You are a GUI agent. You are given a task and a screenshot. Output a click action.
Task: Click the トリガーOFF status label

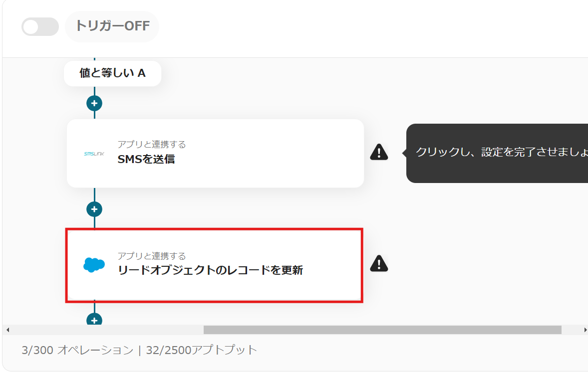(112, 26)
